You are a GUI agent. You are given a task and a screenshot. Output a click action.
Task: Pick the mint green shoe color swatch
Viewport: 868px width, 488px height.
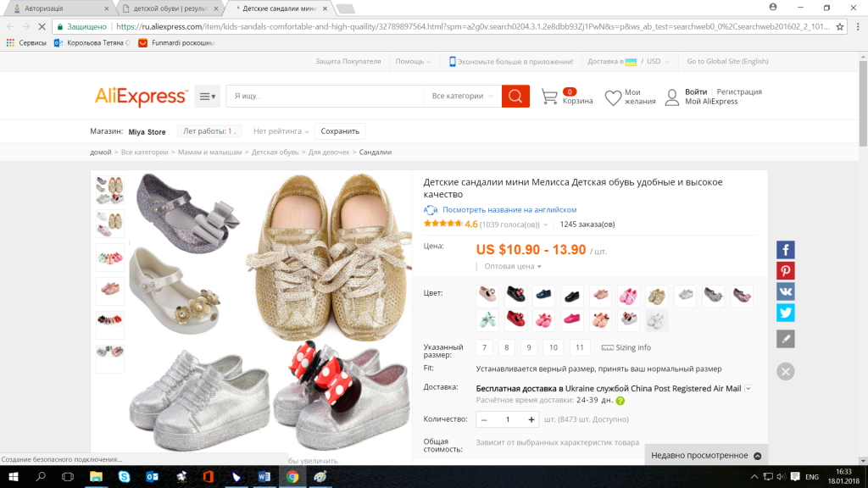(487, 319)
